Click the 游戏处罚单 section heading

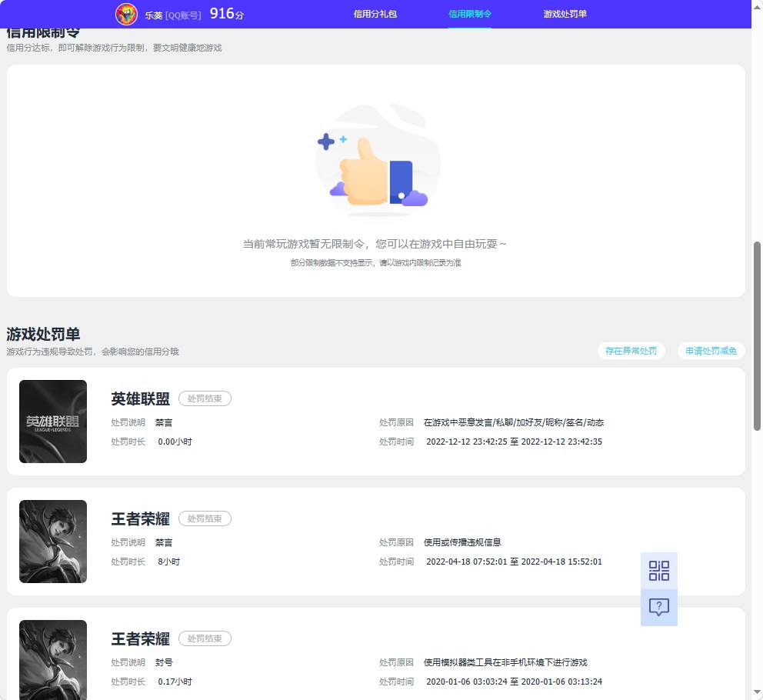tap(43, 334)
